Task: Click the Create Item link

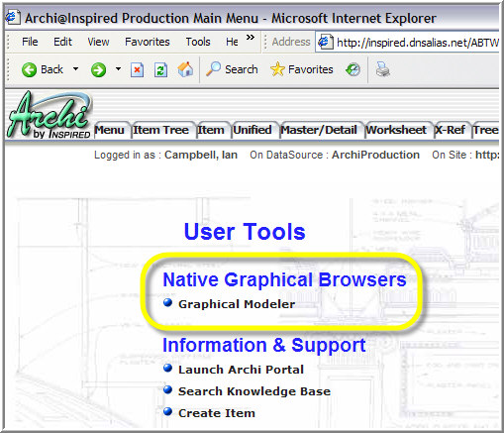Action: point(217,413)
